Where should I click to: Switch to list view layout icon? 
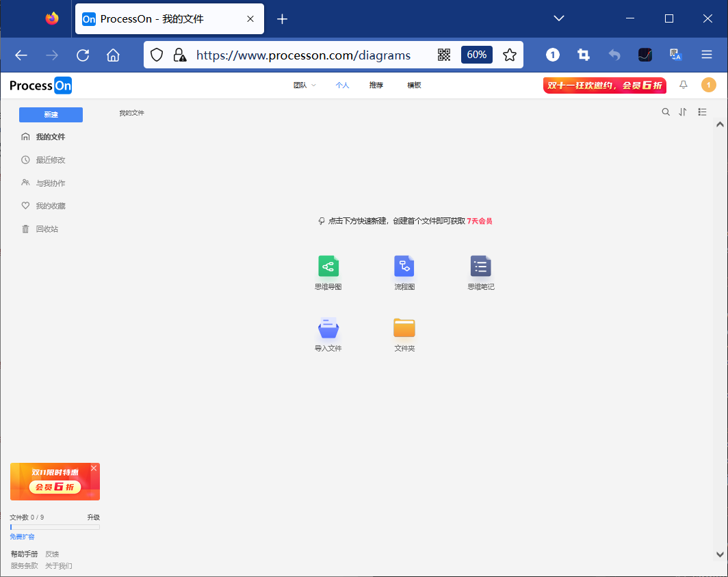point(702,112)
